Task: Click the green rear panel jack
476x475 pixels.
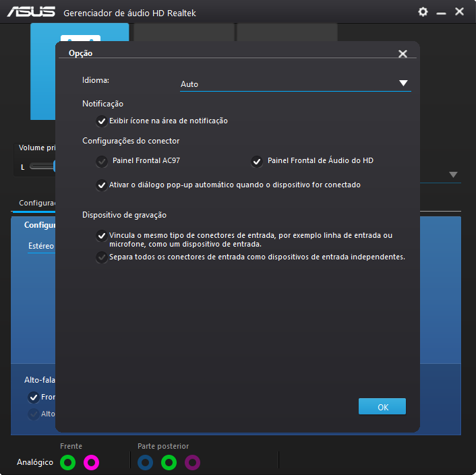Action: tap(169, 462)
